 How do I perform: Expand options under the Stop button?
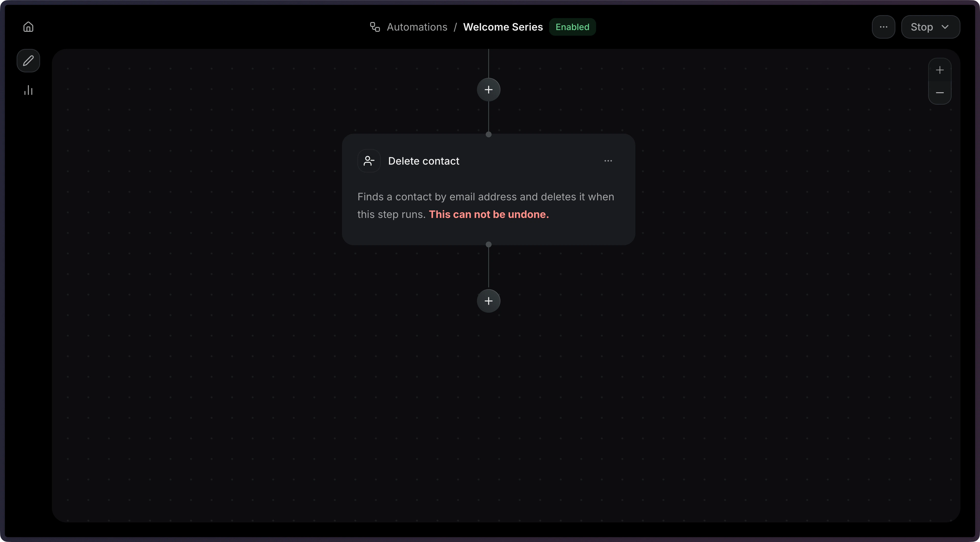[946, 27]
